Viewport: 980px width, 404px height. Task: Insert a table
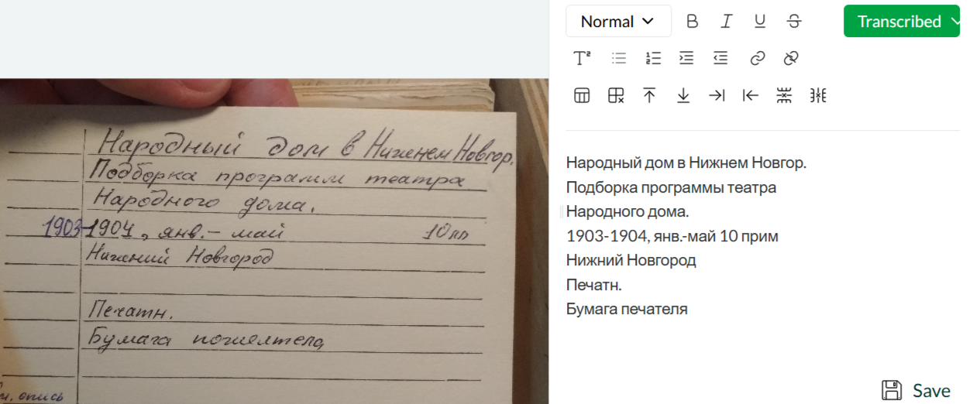[x=582, y=95]
